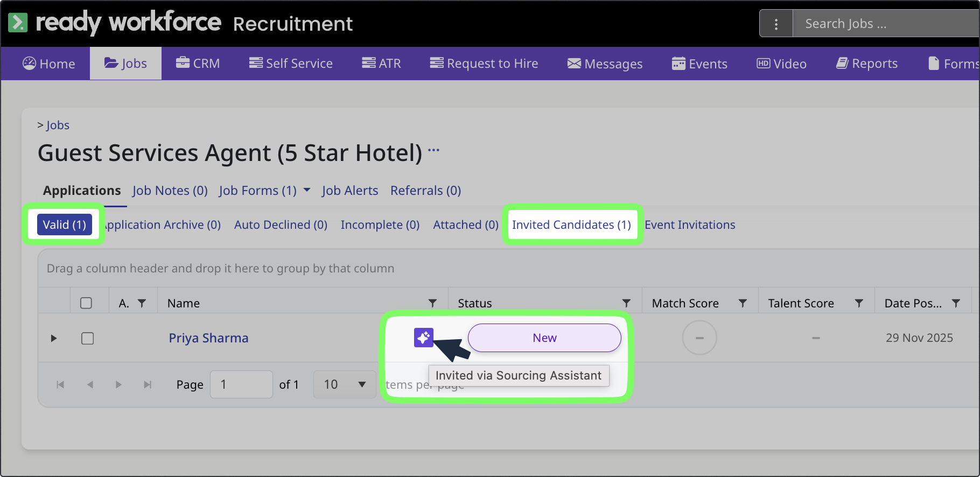Open the Home menu
Viewport: 980px width, 477px height.
tap(49, 64)
